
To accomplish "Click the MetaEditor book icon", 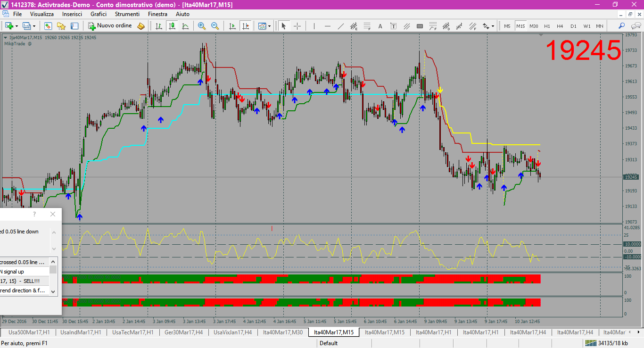I will pos(141,26).
